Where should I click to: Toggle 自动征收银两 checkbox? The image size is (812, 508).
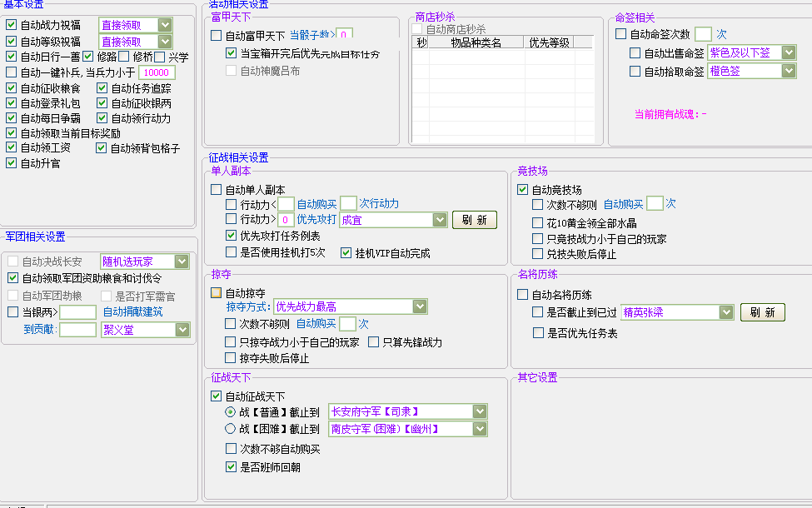[x=102, y=103]
